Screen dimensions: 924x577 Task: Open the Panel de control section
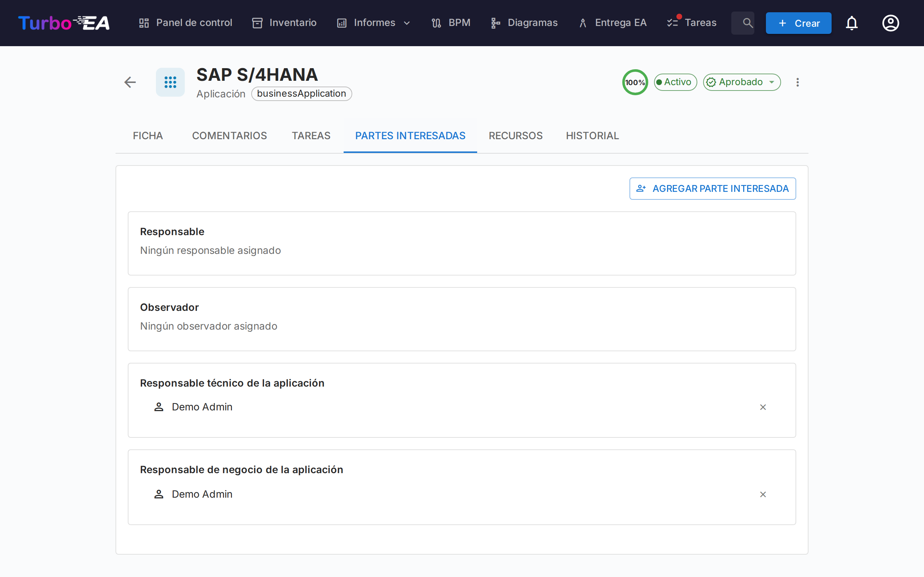point(186,22)
